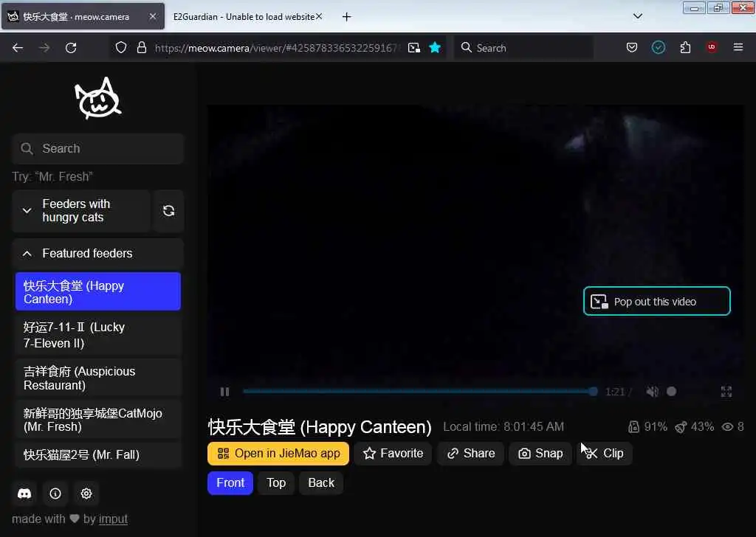Open the imput author link
The width and height of the screenshot is (756, 537).
113,519
